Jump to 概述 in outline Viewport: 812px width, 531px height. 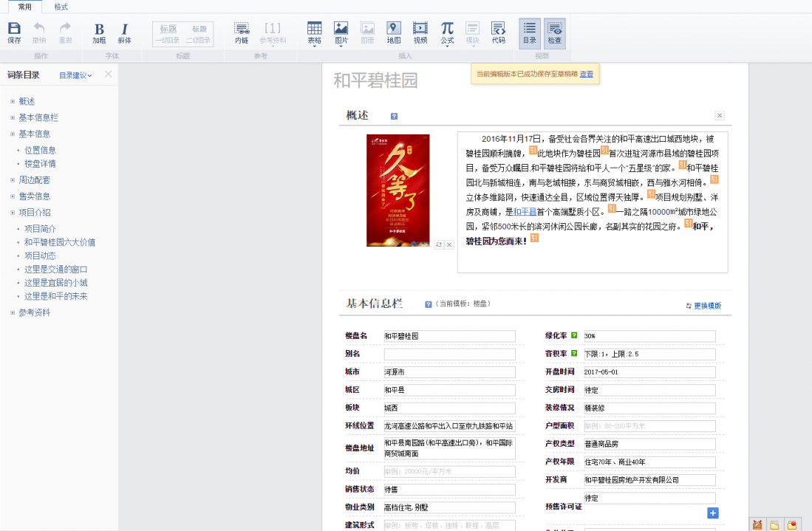coord(27,101)
